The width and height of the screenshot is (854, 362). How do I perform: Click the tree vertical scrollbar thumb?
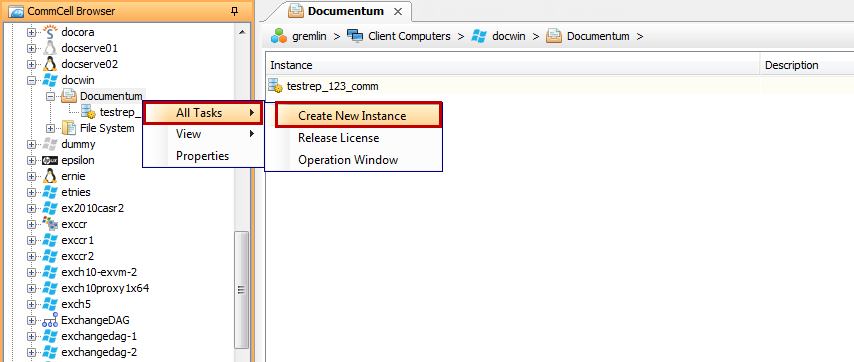241,289
